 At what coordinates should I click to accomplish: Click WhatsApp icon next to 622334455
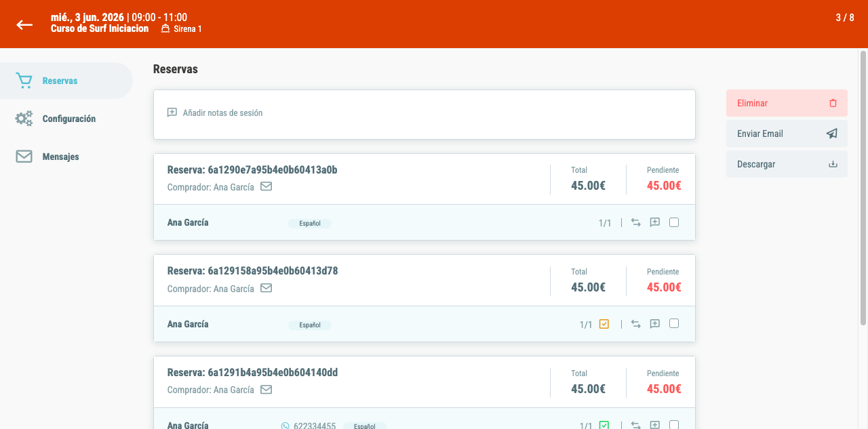(285, 426)
